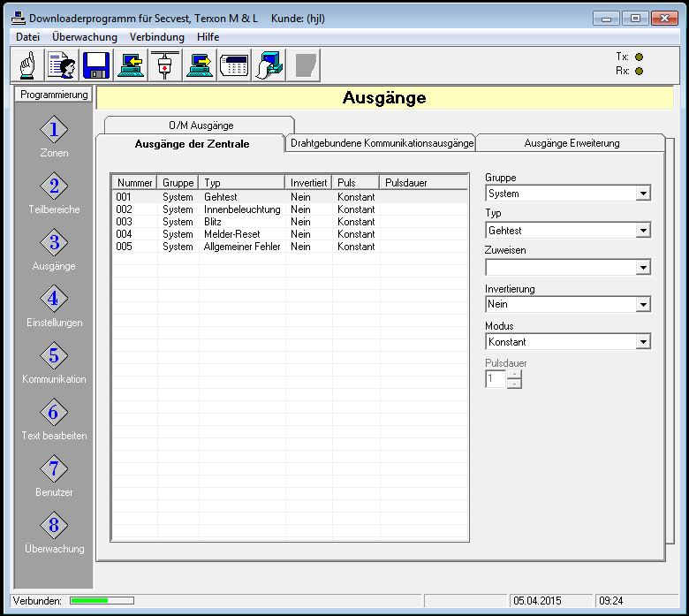689x616 pixels.
Task: Click the Programmierung button above sidebar
Action: [x=54, y=95]
